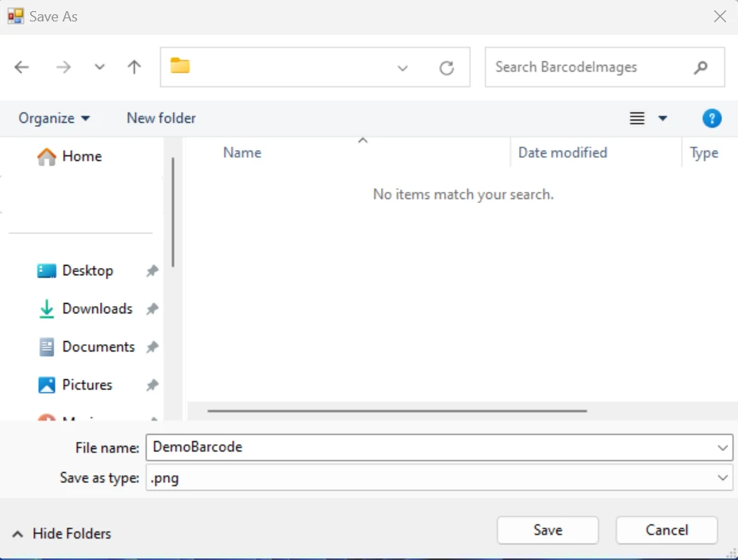Select Downloads in the navigation pane
Viewport: 738px width, 560px height.
point(97,309)
